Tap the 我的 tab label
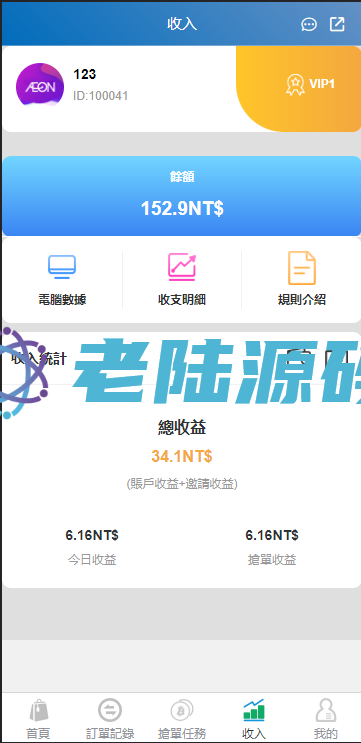The height and width of the screenshot is (743, 361). [326, 734]
